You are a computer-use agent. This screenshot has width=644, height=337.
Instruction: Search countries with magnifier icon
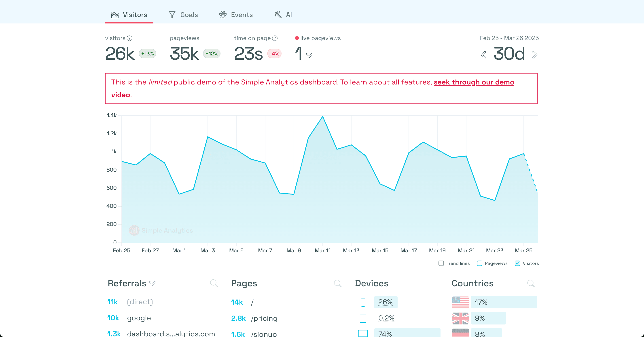[531, 283]
